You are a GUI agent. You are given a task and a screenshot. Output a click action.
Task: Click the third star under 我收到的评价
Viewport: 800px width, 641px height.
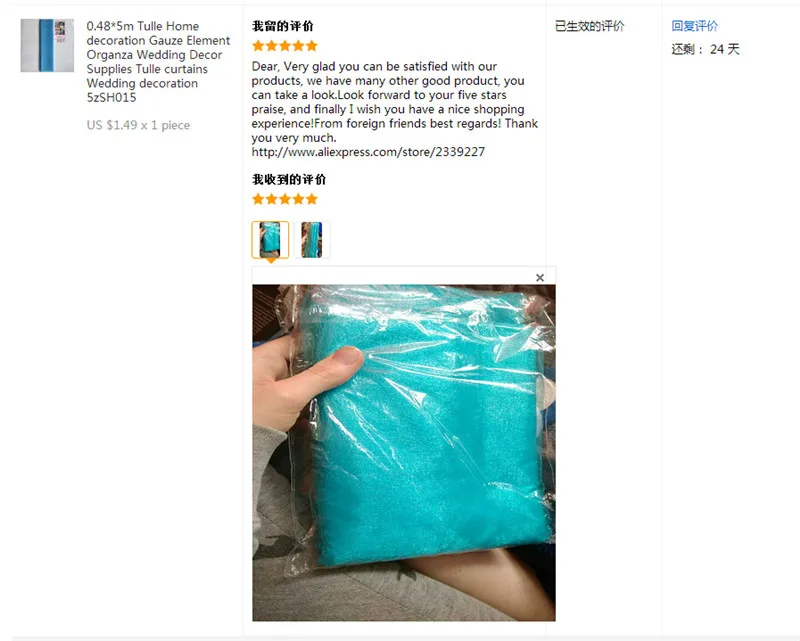(x=285, y=199)
